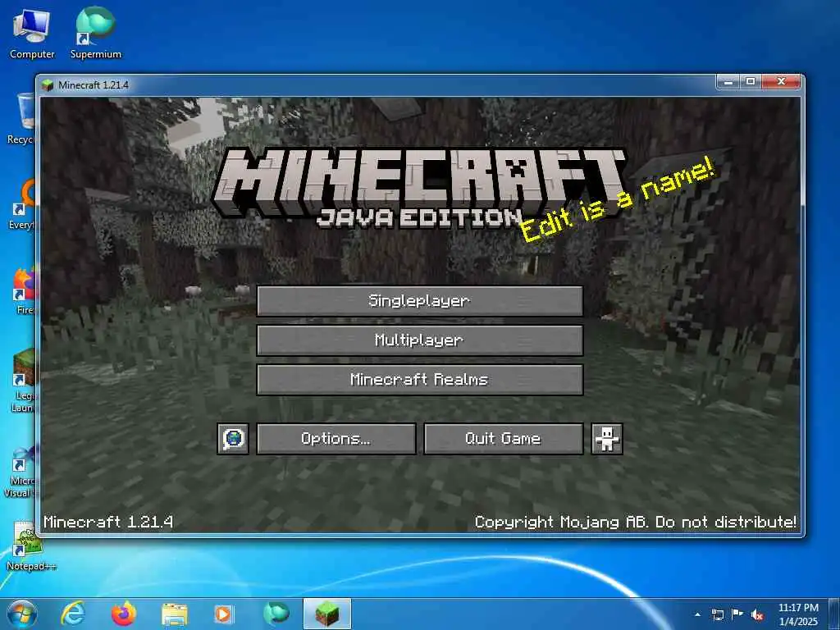Select the Microsoft Visual Studio desktop shortcut
Viewport: 840px width, 630px height.
[21, 472]
